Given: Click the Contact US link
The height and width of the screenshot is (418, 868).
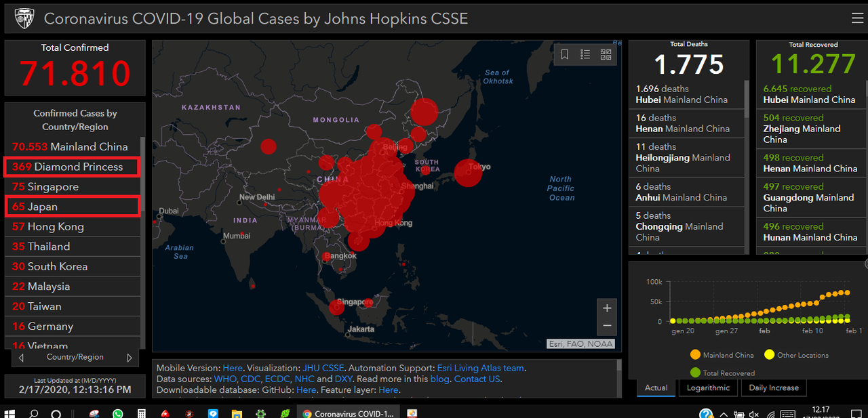Looking at the screenshot, I should pyautogui.click(x=477, y=379).
